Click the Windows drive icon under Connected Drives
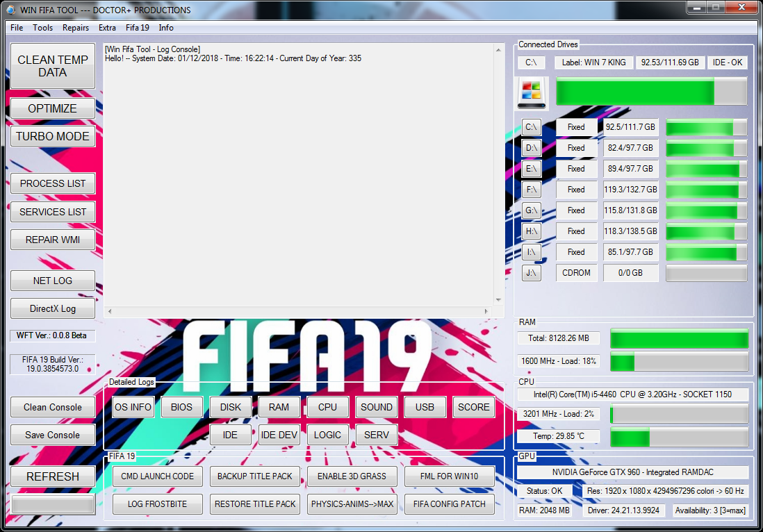The width and height of the screenshot is (763, 532). (532, 92)
